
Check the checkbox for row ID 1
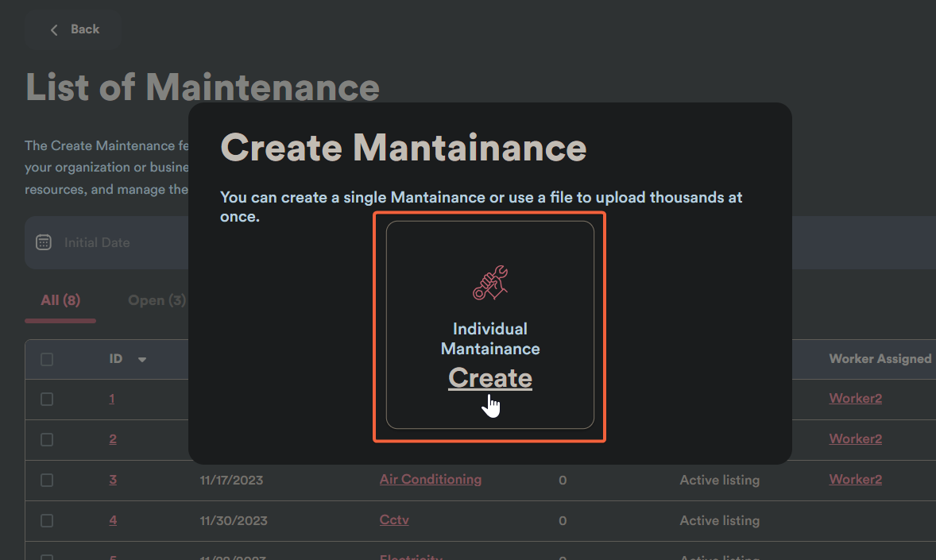pyautogui.click(x=47, y=399)
